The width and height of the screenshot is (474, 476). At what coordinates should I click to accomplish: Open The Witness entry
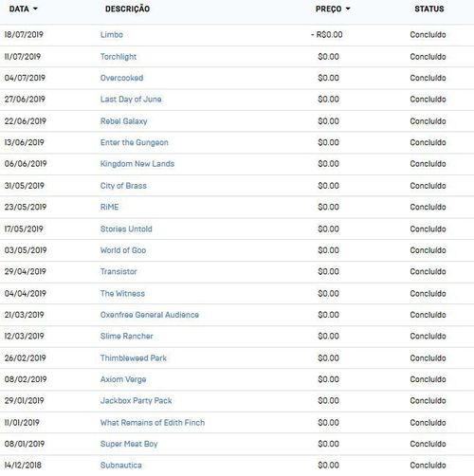[x=122, y=294]
